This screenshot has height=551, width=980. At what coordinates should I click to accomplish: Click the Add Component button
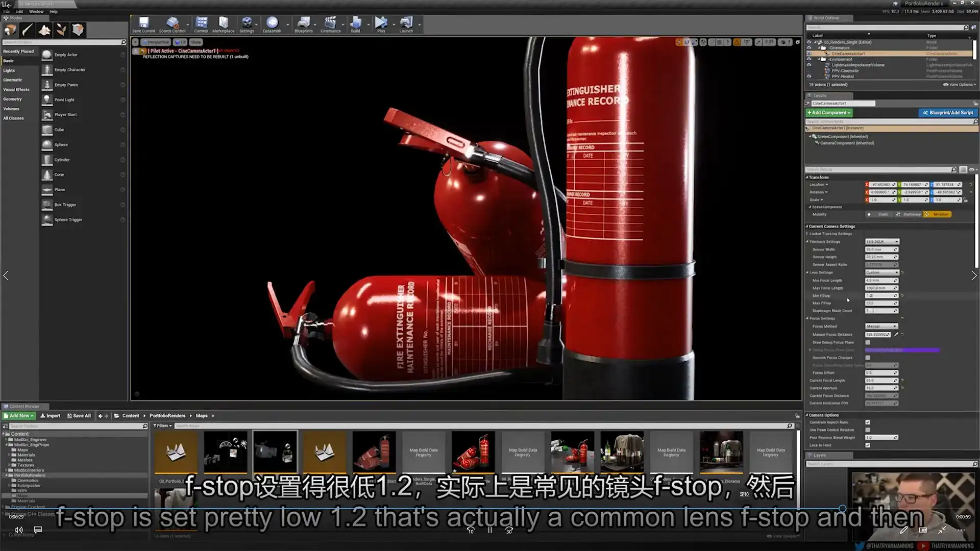click(828, 112)
